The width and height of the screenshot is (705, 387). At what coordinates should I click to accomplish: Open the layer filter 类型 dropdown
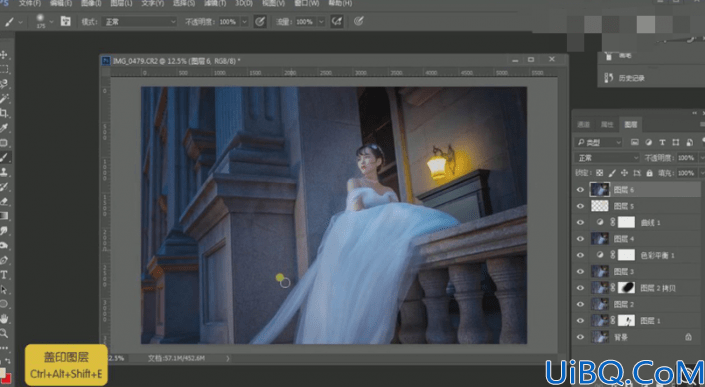click(x=598, y=142)
